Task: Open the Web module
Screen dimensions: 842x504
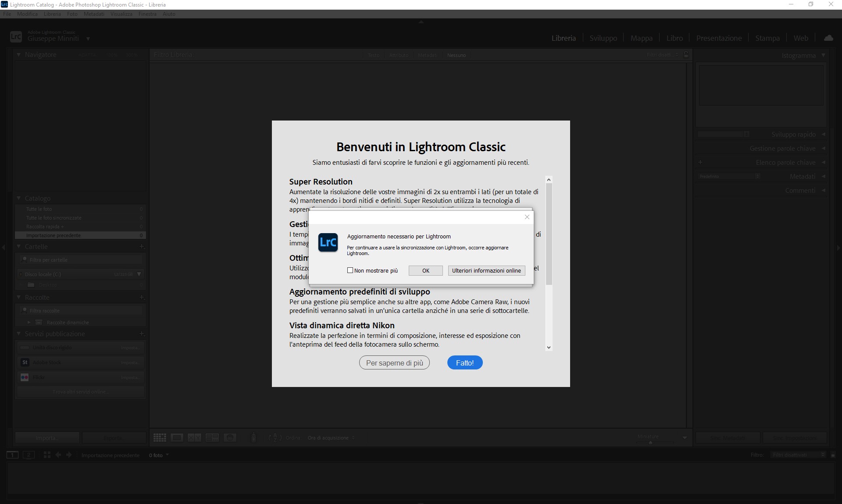Action: (x=800, y=38)
